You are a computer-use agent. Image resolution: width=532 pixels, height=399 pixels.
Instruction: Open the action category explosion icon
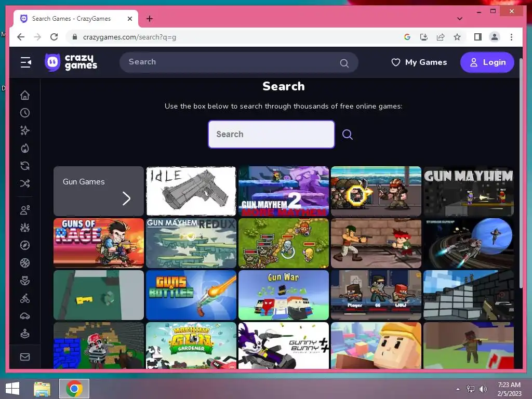[25, 228]
